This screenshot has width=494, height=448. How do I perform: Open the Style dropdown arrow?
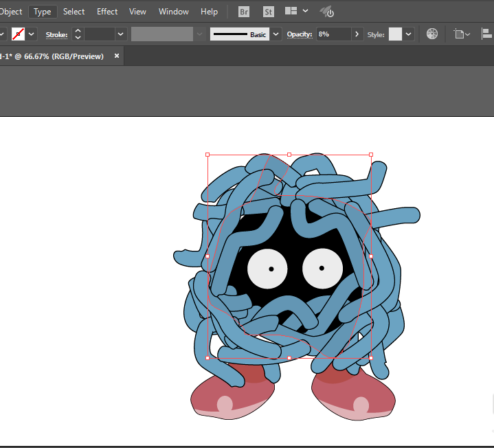408,34
